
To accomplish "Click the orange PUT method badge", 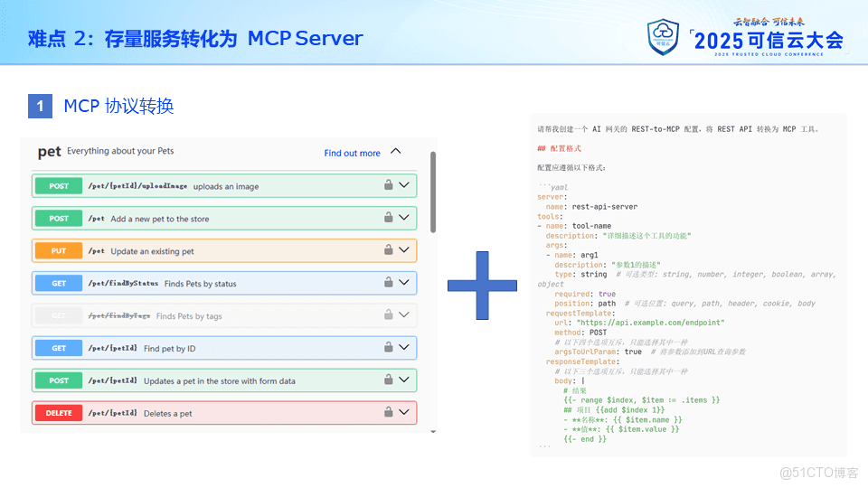I will [x=59, y=250].
